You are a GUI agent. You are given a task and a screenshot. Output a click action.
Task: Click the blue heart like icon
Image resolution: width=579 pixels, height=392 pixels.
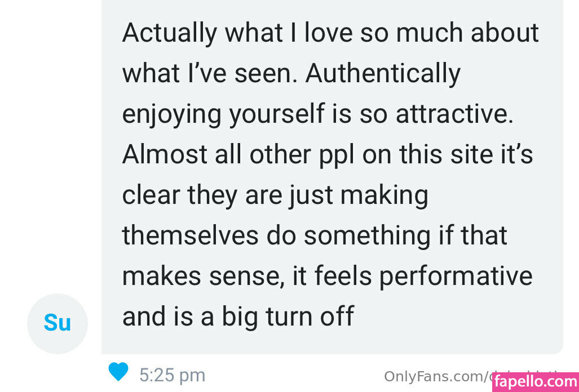pyautogui.click(x=118, y=372)
